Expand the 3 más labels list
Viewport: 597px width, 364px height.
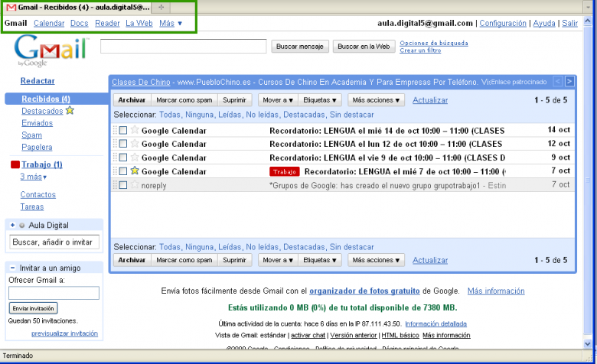[33, 177]
